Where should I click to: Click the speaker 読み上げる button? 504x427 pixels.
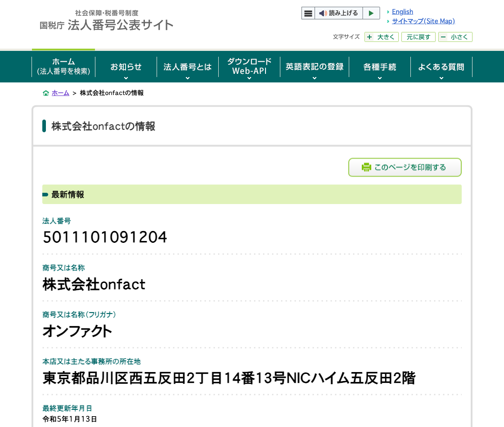(338, 13)
